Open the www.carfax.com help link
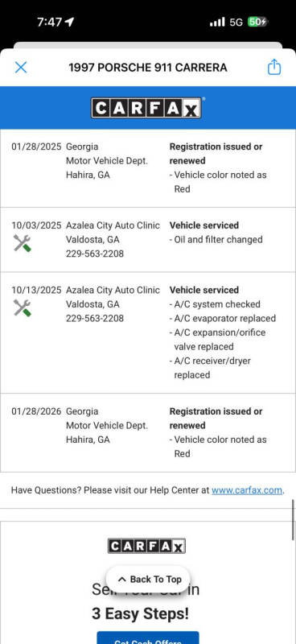Viewport: 296px width, 644px height. pos(247,490)
